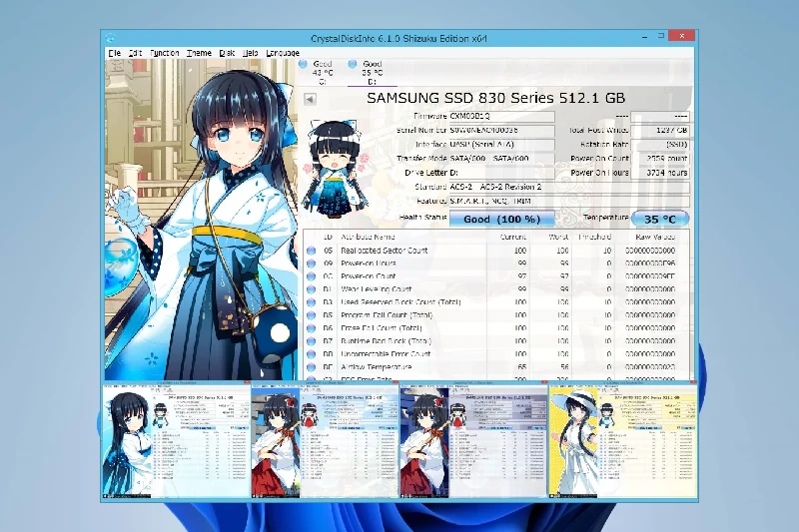Select the Power On Count value field
This screenshot has width=799, height=532.
[x=660, y=159]
